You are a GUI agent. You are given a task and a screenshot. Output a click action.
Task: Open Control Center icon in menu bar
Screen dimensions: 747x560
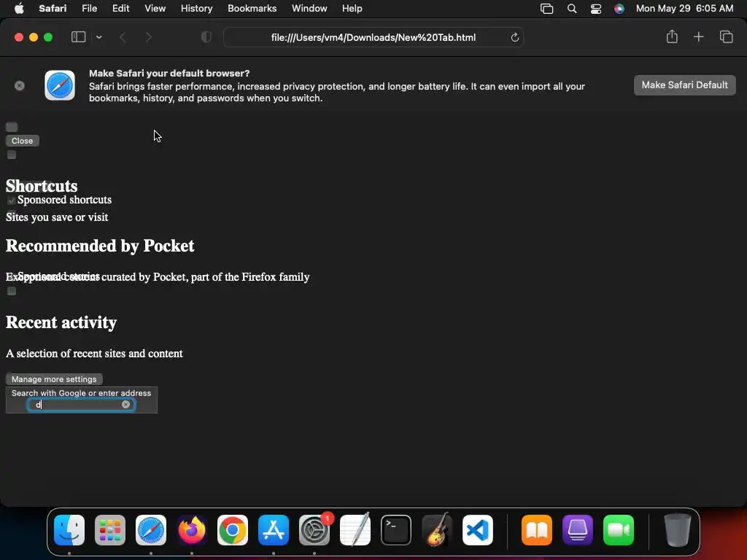tap(595, 9)
